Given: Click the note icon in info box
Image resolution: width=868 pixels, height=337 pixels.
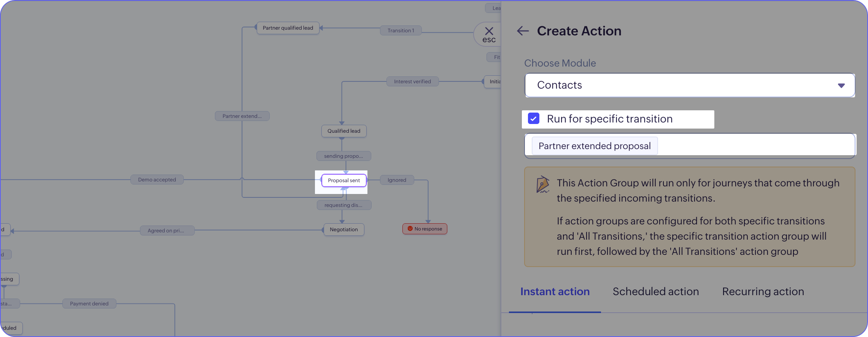Looking at the screenshot, I should (543, 184).
